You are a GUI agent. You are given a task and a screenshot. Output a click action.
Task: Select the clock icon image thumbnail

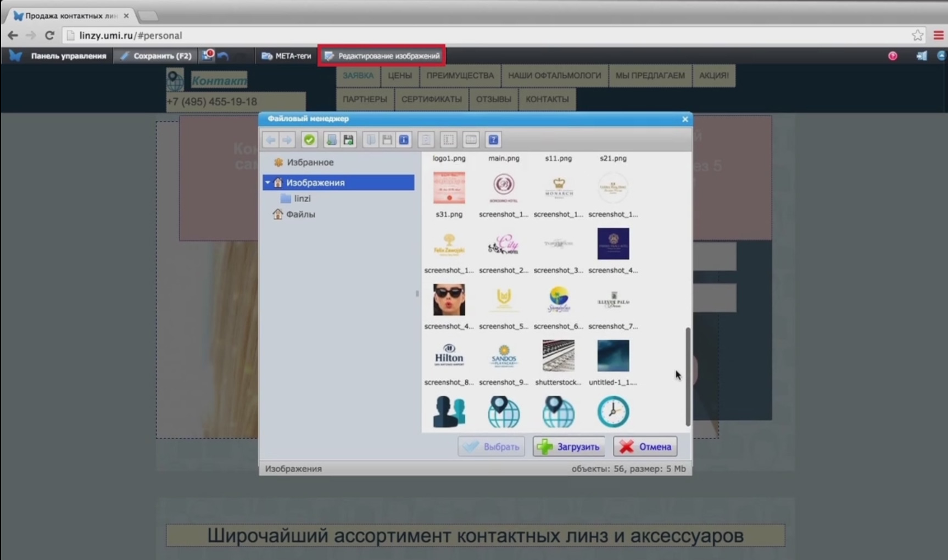point(613,412)
